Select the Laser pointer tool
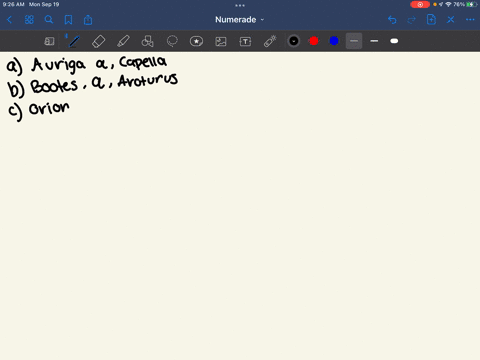 [270, 41]
